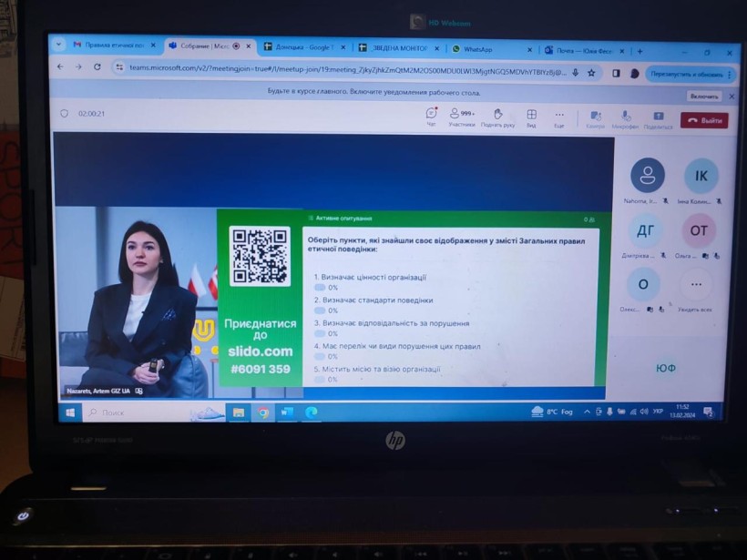The height and width of the screenshot is (560, 747).
Task: Expand the More actions menu
Action: (x=559, y=116)
